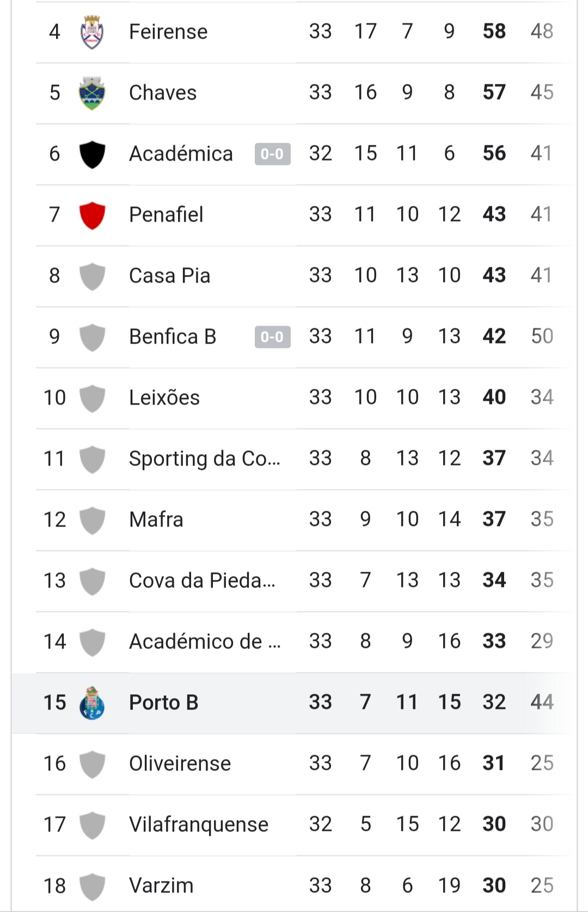
Task: Open the Feirense team page
Action: click(x=168, y=32)
